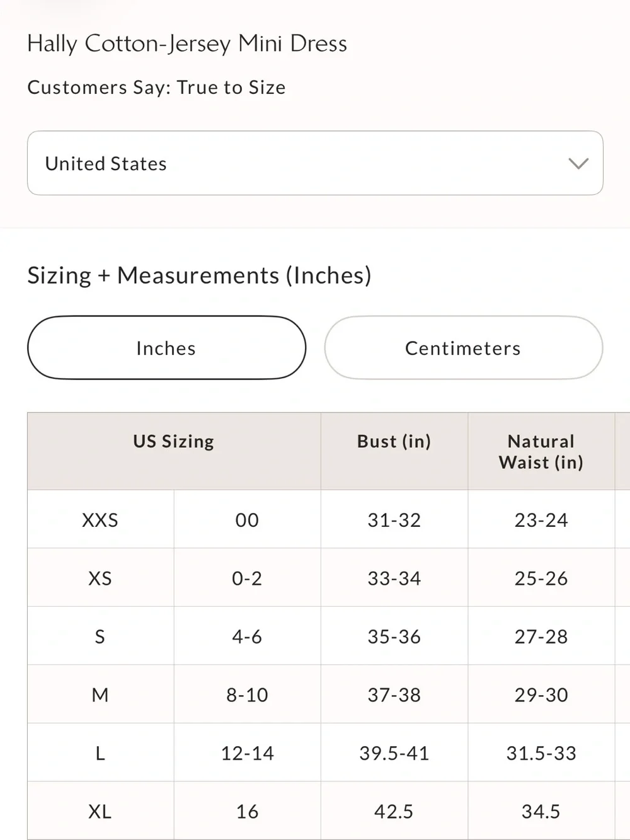The height and width of the screenshot is (840, 630).
Task: Click the XL size label cell
Action: click(x=100, y=811)
